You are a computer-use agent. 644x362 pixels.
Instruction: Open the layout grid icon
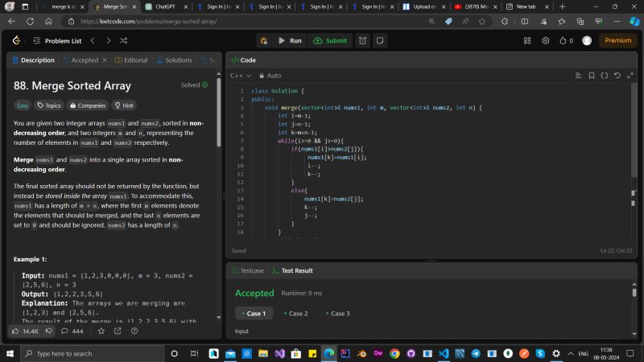coord(526,40)
